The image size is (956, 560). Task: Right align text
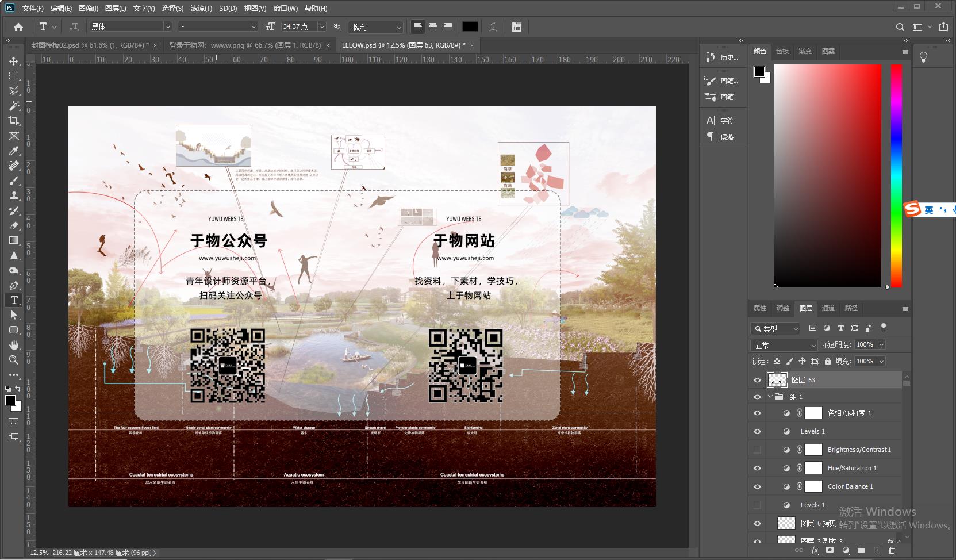tap(448, 26)
